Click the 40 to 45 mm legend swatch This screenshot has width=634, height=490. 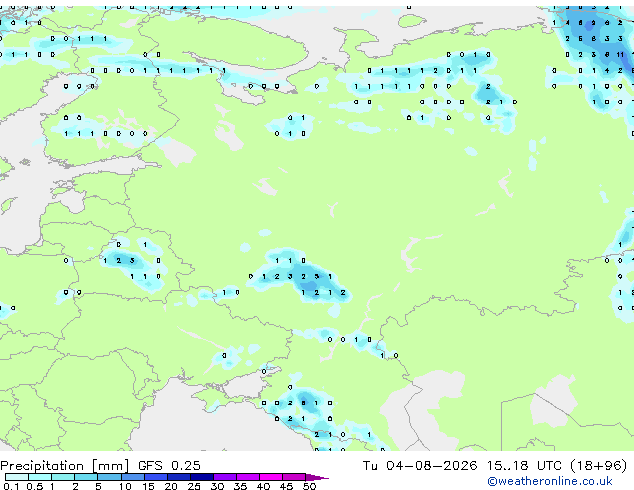pos(271,477)
